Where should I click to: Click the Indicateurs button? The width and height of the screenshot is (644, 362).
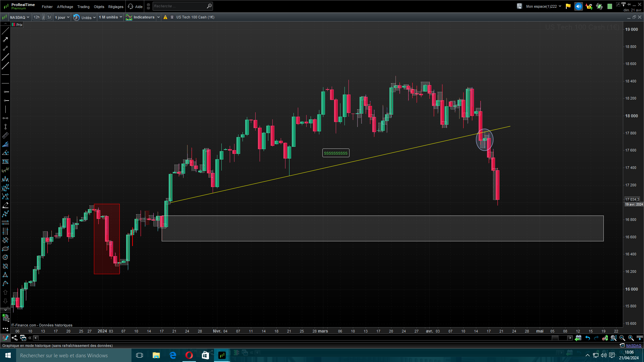click(141, 17)
